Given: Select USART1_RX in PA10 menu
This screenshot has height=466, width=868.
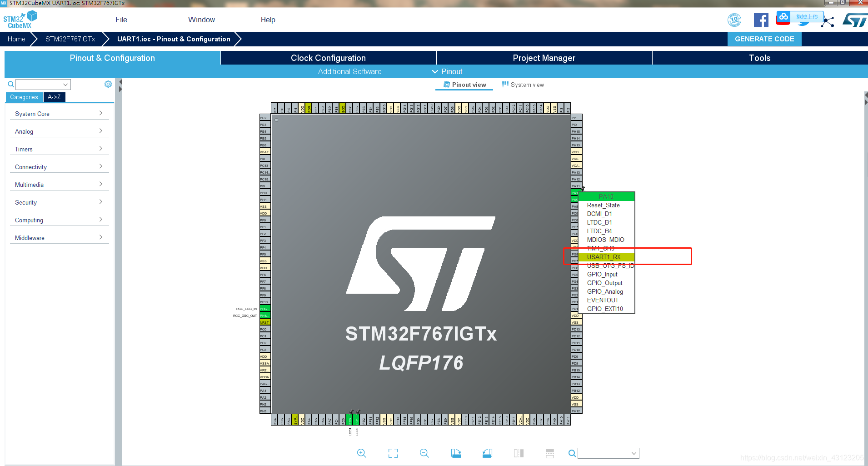Looking at the screenshot, I should click(606, 257).
